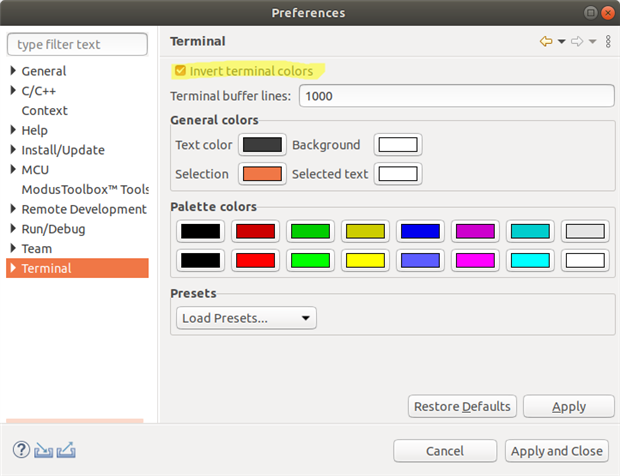
Task: Click Apply and Close button
Action: point(557,451)
